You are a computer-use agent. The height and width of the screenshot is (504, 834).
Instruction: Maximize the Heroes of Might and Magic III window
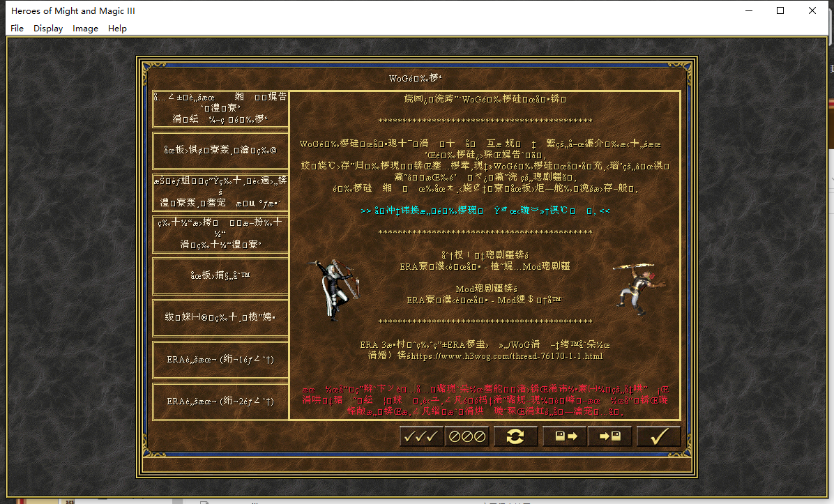coord(780,11)
